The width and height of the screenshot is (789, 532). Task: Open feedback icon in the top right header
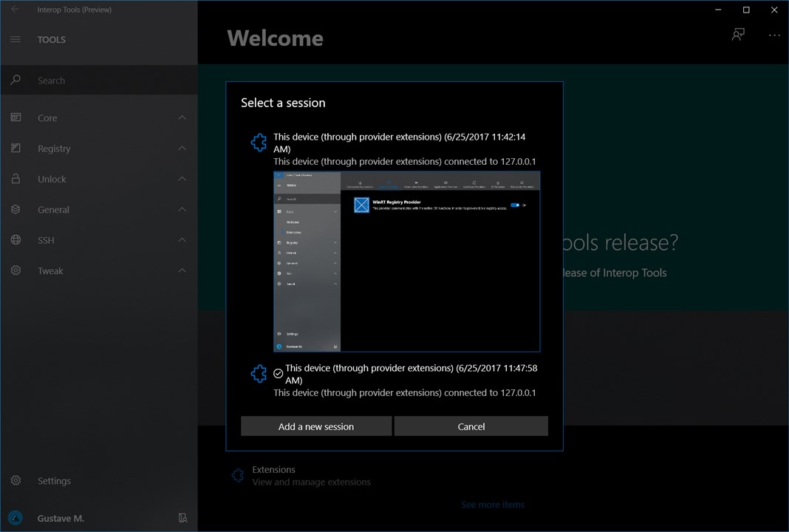(738, 34)
